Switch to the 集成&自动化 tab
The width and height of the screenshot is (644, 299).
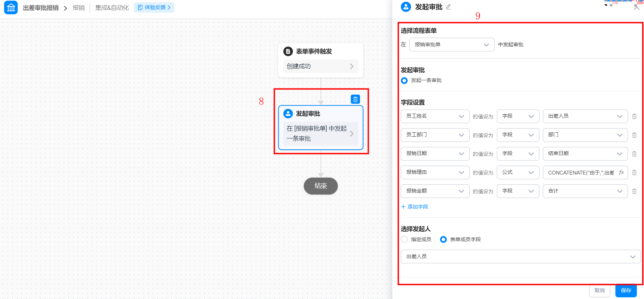click(112, 7)
